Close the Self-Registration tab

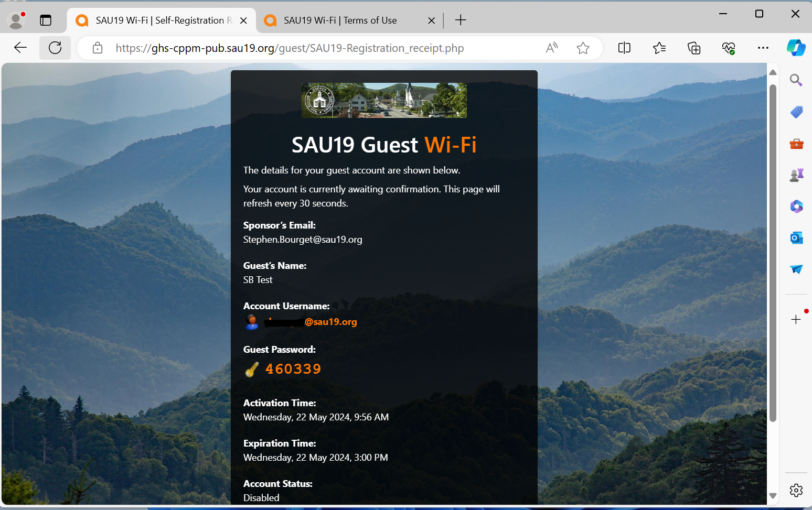coord(243,20)
